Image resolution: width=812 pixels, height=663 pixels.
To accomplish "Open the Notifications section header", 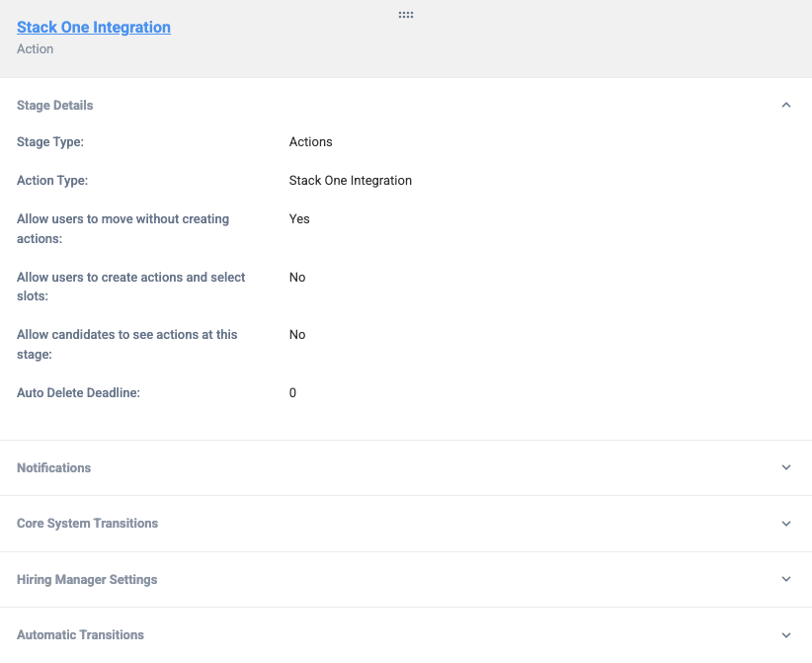I will point(54,467).
